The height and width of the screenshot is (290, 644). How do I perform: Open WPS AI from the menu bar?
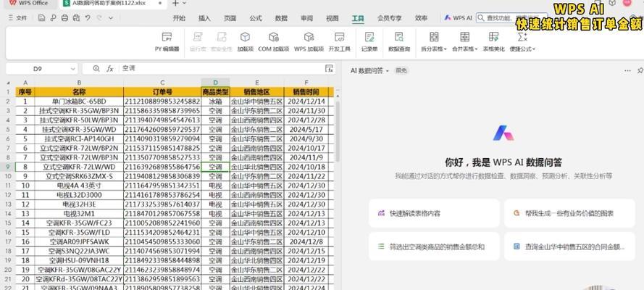tap(459, 18)
